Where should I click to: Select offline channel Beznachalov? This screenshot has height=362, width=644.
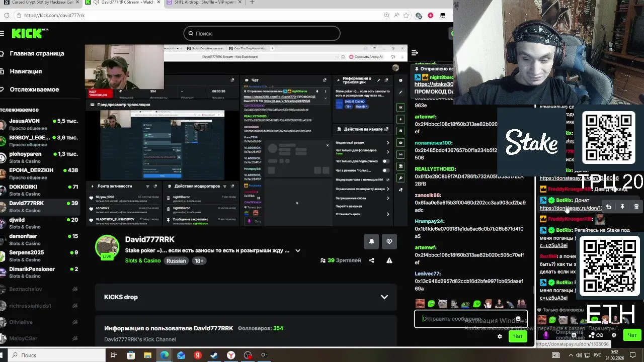40,289
